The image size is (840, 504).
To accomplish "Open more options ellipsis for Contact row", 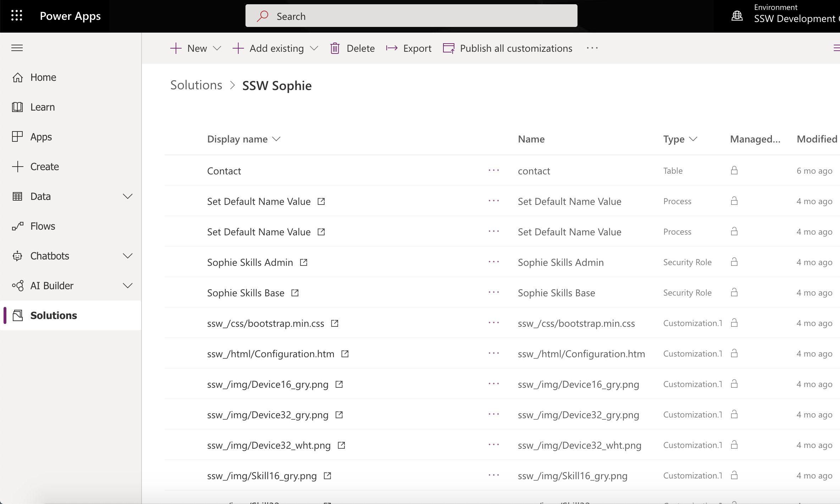I will [493, 170].
